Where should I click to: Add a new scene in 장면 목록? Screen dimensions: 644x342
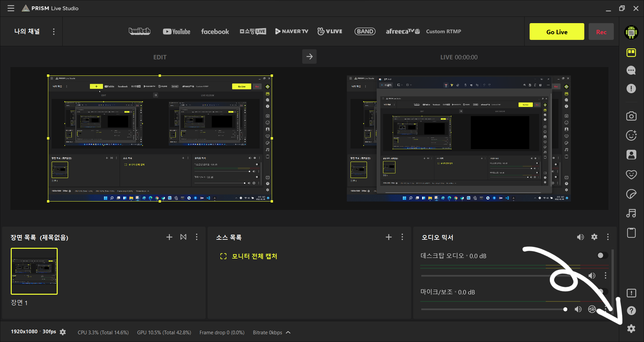(x=169, y=237)
